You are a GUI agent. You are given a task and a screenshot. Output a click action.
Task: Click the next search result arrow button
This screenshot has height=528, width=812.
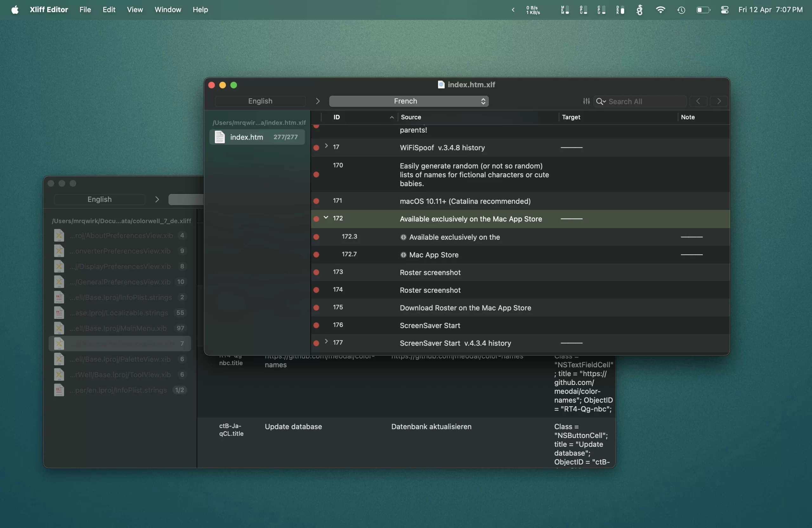click(719, 101)
